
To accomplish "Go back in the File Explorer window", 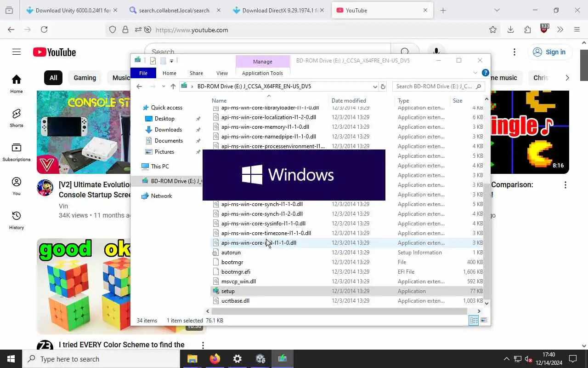I will click(139, 86).
